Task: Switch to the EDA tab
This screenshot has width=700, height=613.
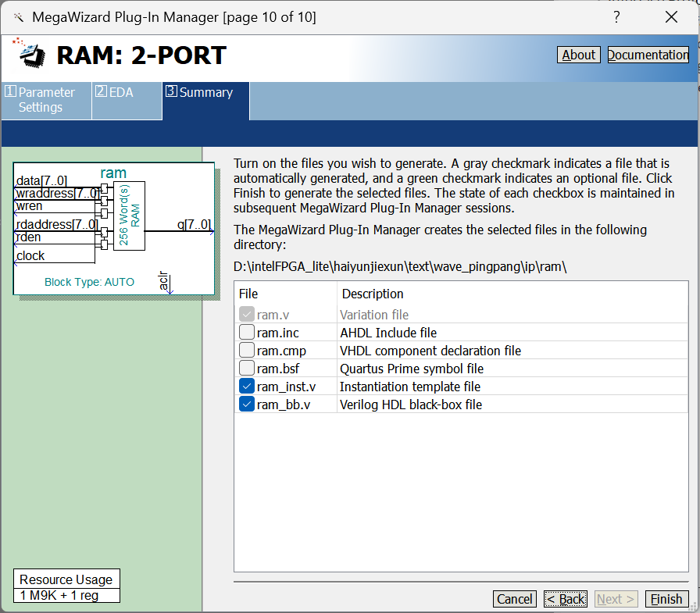Action: [x=127, y=101]
